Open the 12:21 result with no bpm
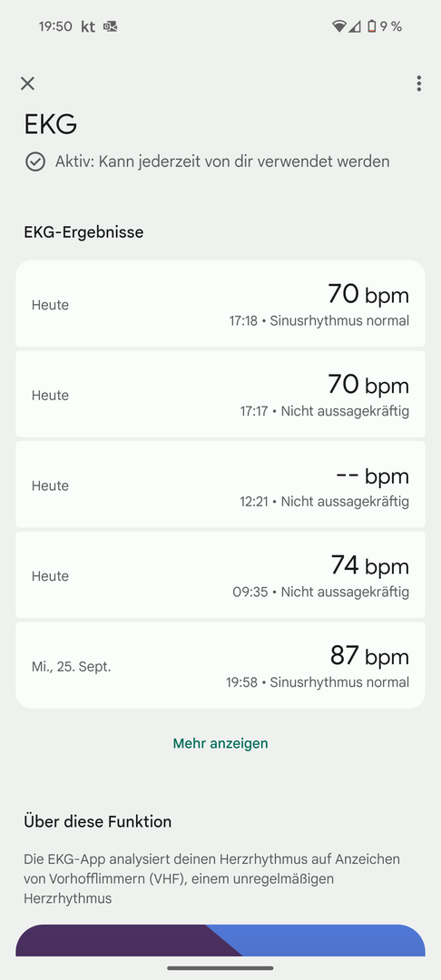Viewport: 441px width, 980px height. coord(220,485)
